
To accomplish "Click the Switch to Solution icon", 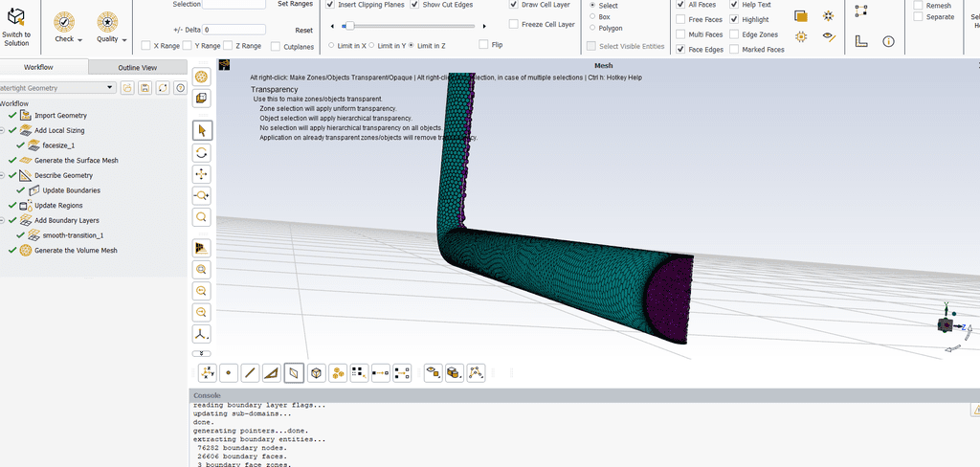I will [16, 17].
